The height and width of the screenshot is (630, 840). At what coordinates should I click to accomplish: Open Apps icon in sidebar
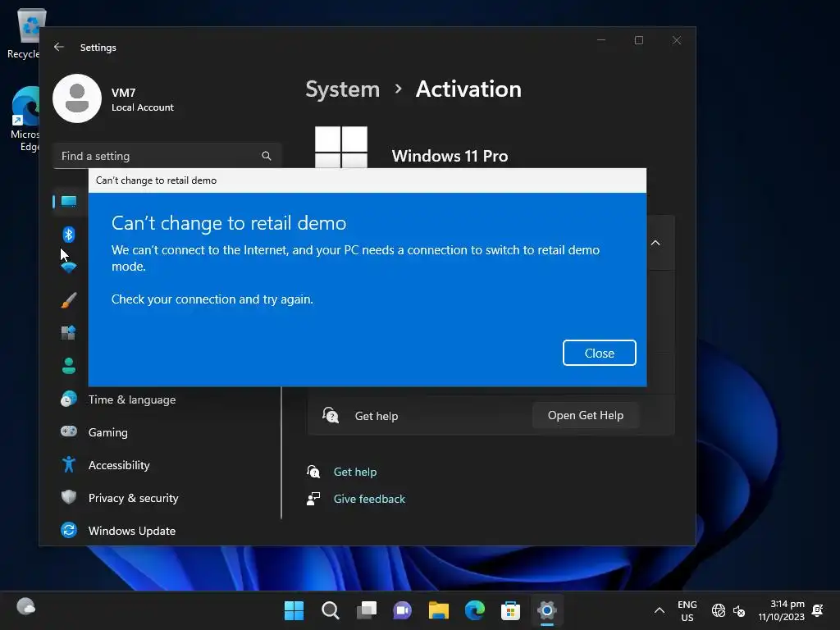click(x=69, y=333)
